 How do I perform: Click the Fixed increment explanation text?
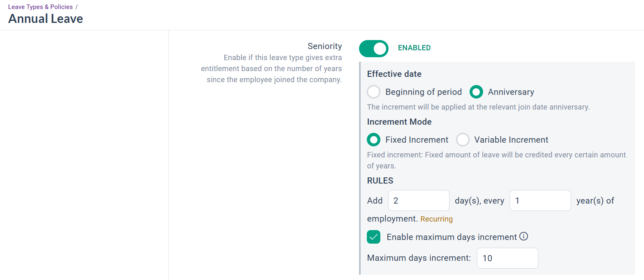click(x=496, y=155)
